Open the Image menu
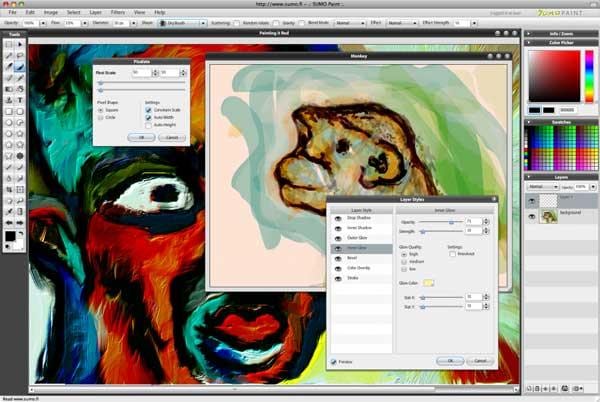 51,12
